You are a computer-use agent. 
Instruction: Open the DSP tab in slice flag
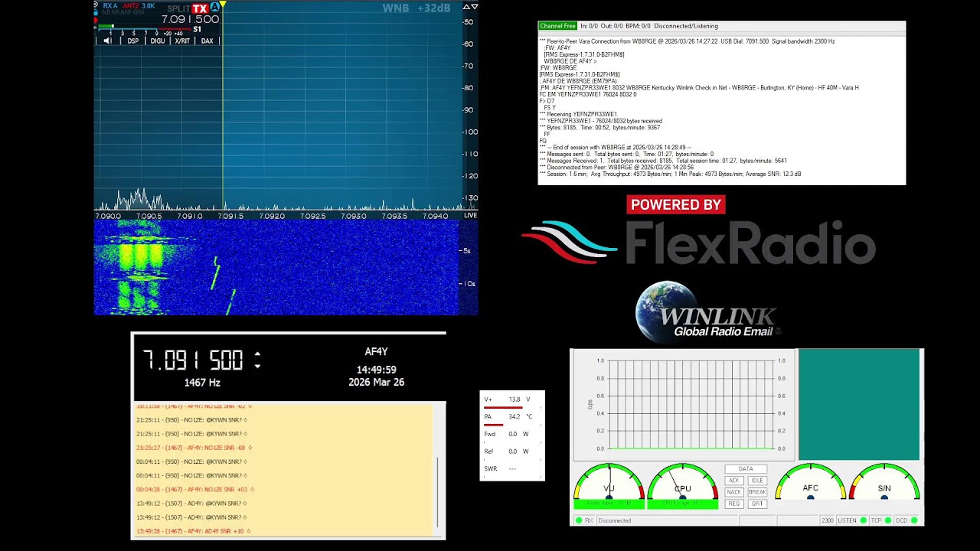point(133,41)
